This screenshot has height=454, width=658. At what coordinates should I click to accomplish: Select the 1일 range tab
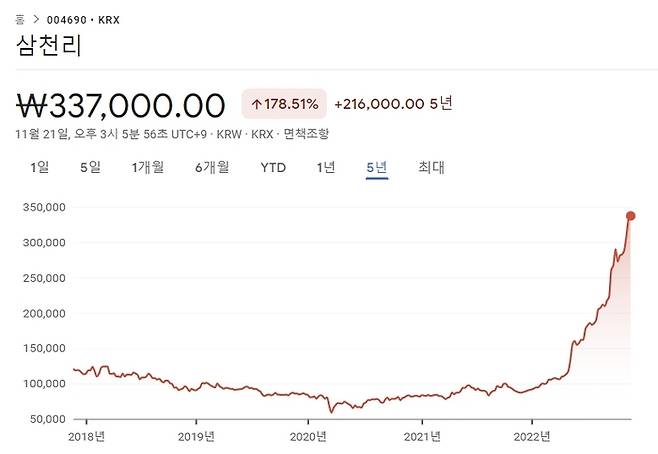39,167
